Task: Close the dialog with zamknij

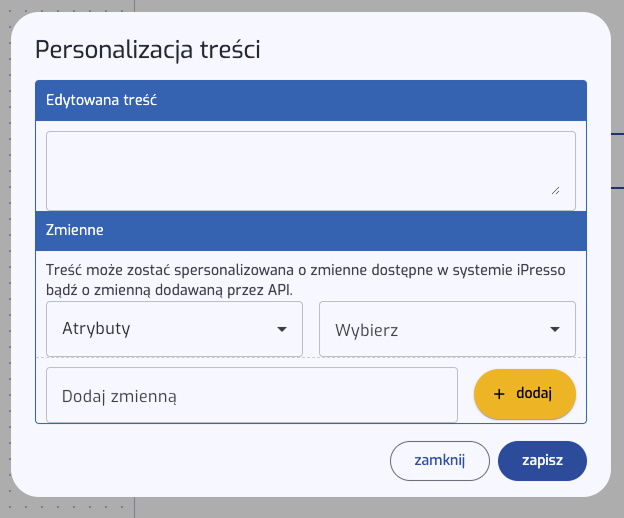Action: 440,461
